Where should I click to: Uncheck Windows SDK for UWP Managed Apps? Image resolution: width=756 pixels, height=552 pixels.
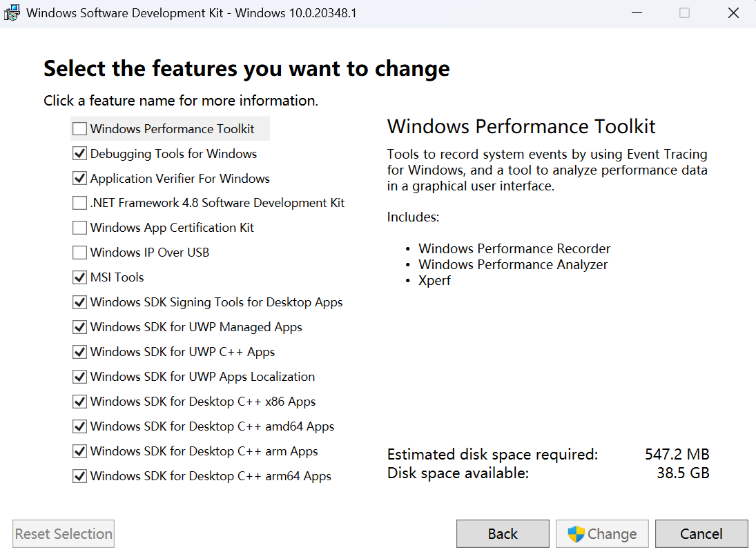click(x=79, y=326)
